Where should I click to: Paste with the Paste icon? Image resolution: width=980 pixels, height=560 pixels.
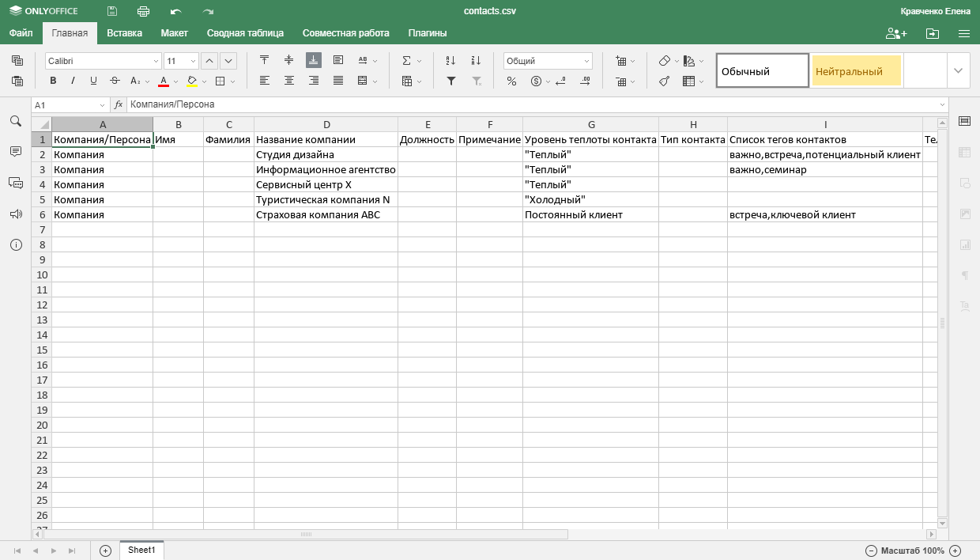pos(17,81)
